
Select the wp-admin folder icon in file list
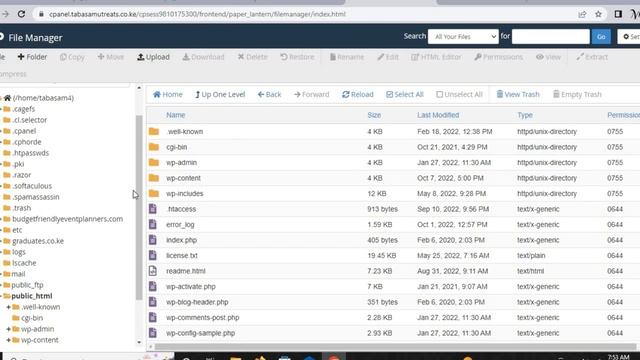(x=154, y=162)
